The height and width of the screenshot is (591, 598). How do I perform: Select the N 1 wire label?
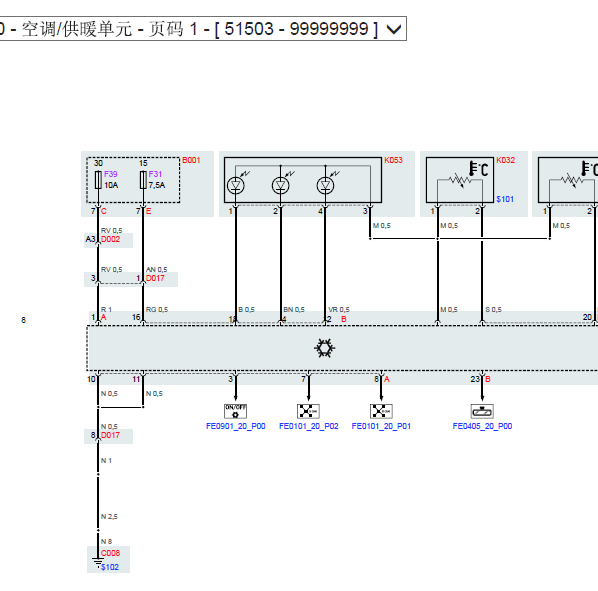tap(106, 461)
